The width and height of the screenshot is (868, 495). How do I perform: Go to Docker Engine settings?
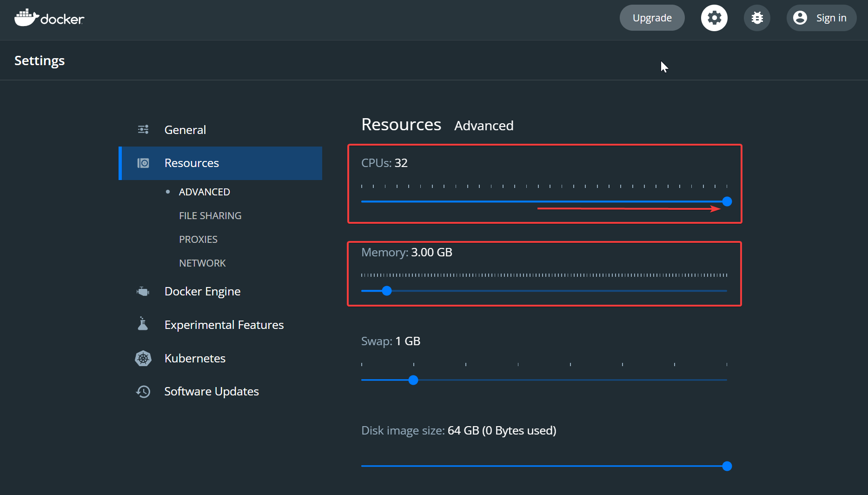220,291
